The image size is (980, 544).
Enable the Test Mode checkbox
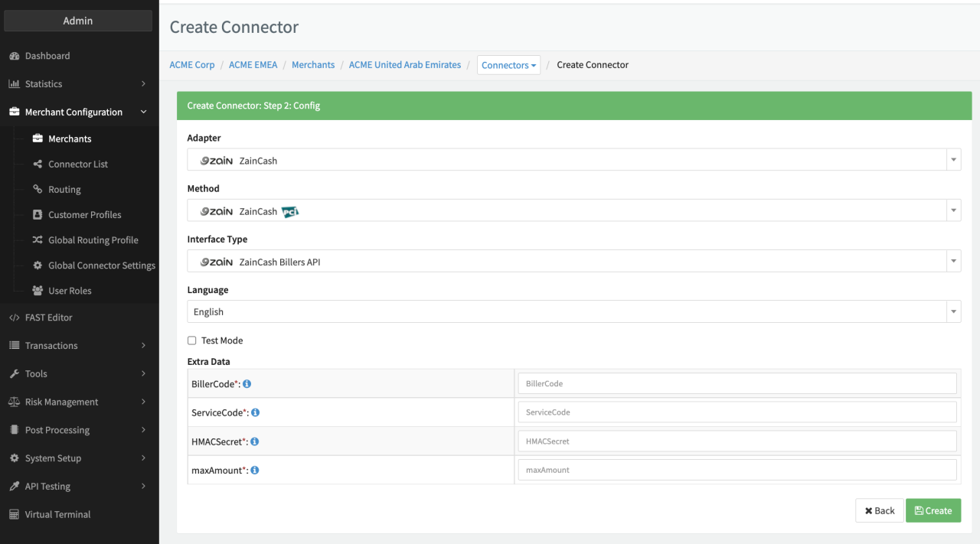(192, 340)
